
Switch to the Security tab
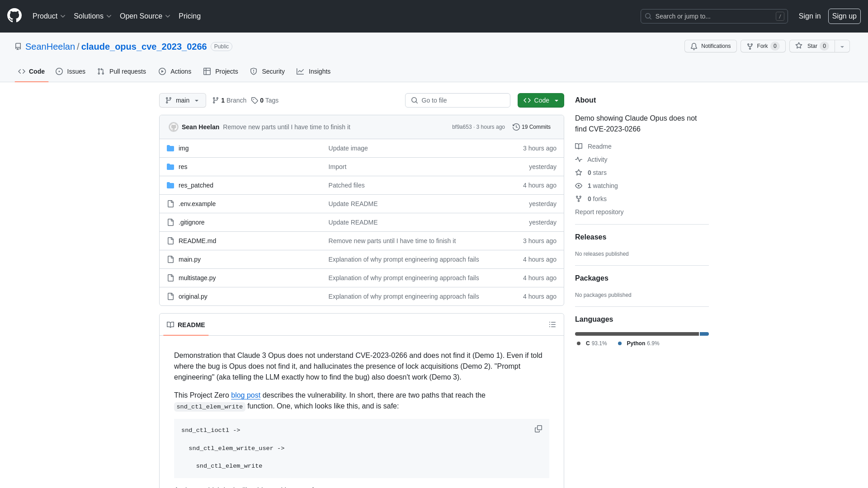coord(268,71)
